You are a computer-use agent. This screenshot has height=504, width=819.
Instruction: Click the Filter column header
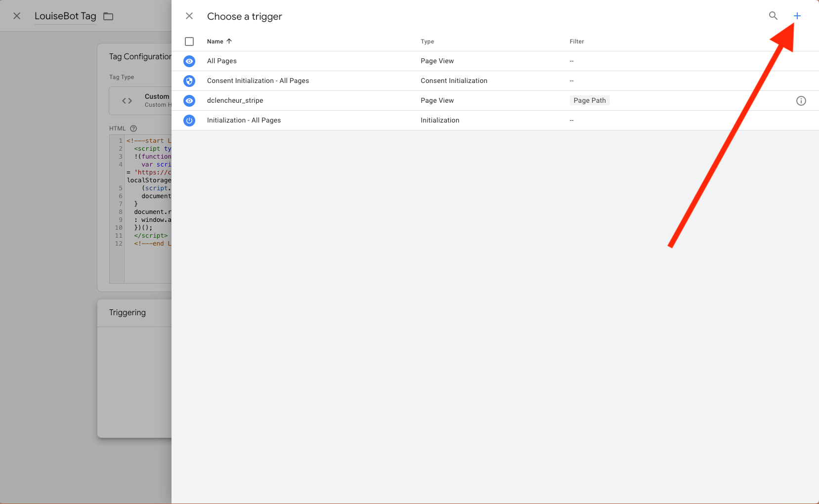pyautogui.click(x=577, y=42)
